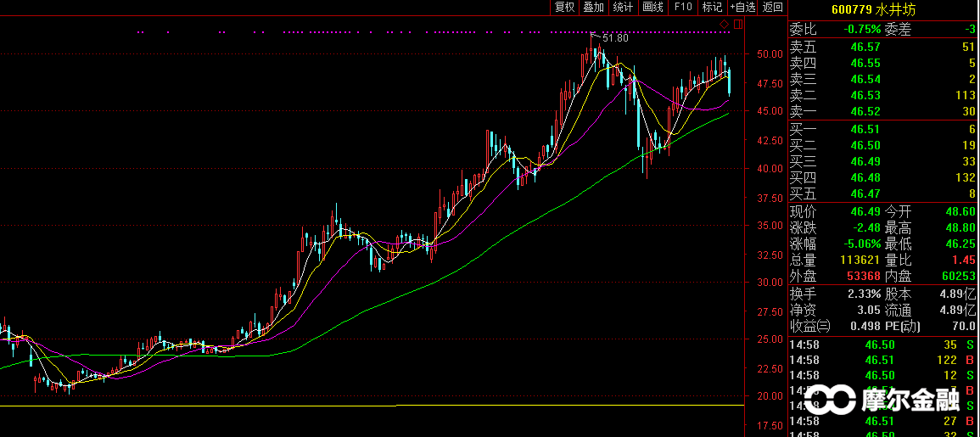Click the 委比 value -0.75%
The width and height of the screenshot is (980, 437).
(x=862, y=30)
